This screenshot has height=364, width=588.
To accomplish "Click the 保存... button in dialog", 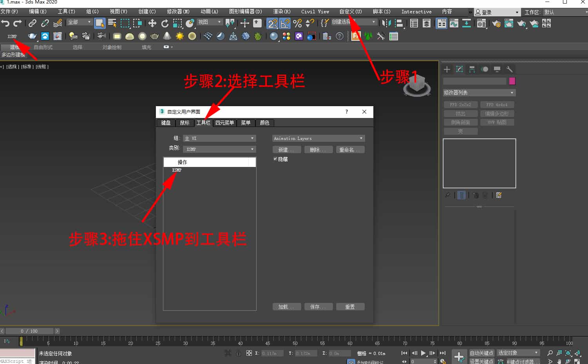I will coord(318,307).
